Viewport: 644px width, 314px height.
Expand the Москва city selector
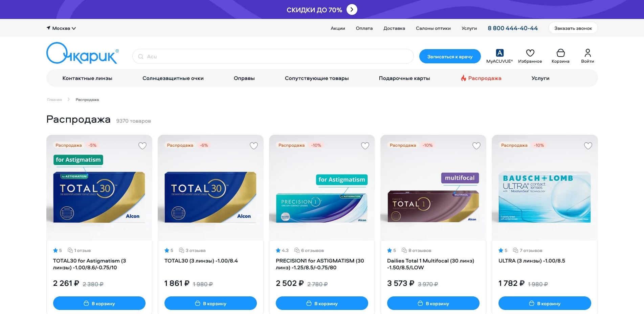tap(61, 28)
